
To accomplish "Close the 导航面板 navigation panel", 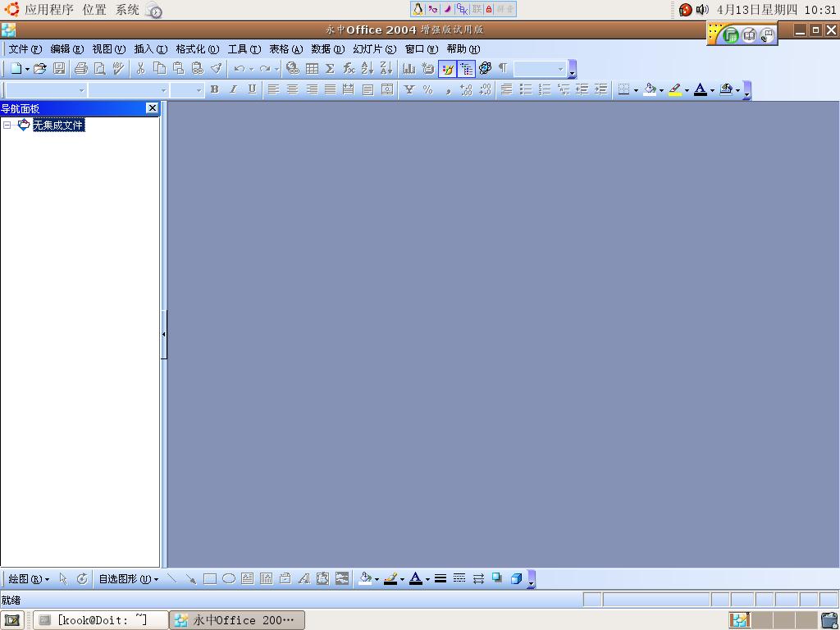I will 152,108.
